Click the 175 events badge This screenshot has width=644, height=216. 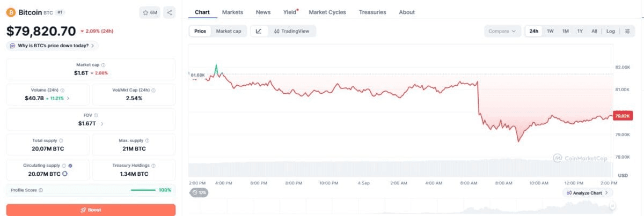199,192
